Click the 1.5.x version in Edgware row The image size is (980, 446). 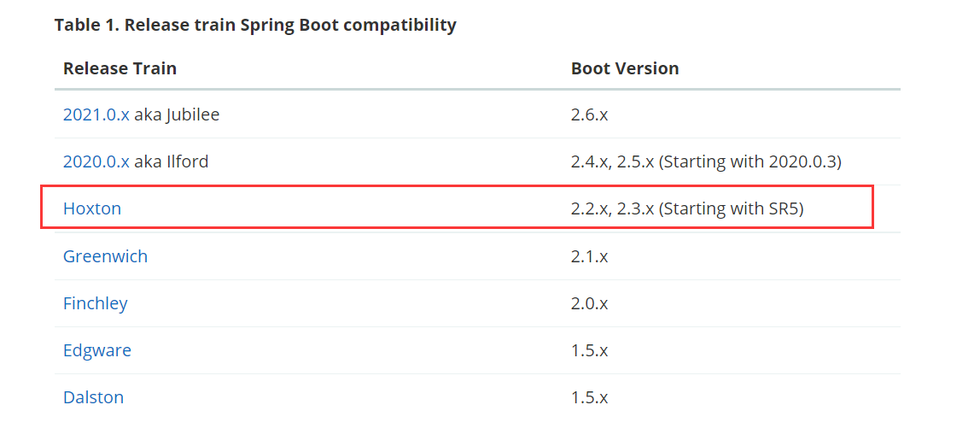pyautogui.click(x=589, y=350)
